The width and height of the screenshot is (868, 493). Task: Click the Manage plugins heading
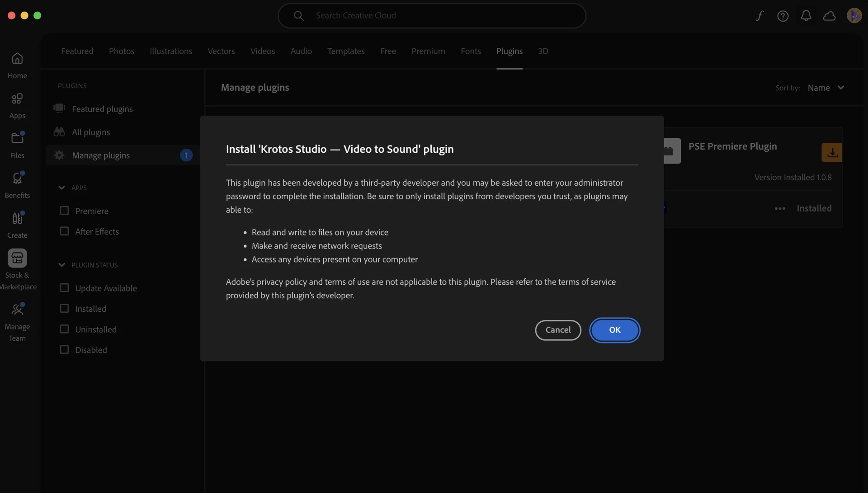255,88
